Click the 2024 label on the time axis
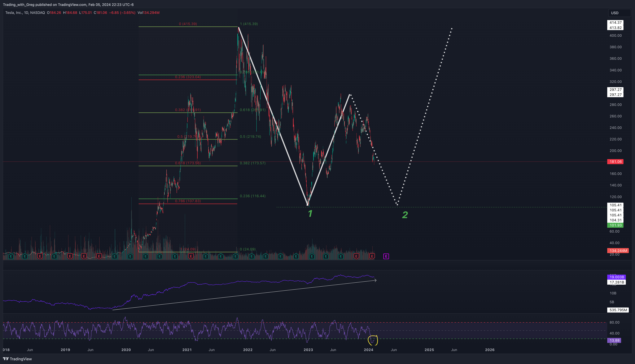This screenshot has height=364, width=635. 369,350
